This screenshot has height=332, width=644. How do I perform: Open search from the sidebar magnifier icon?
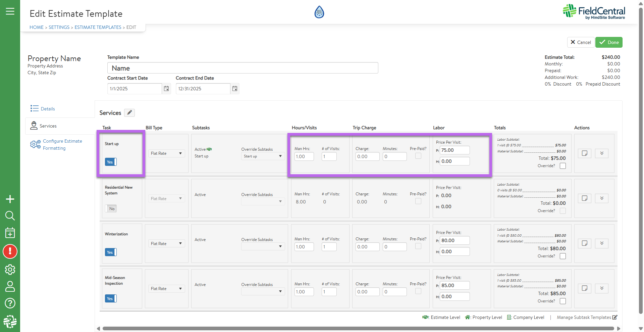point(10,216)
